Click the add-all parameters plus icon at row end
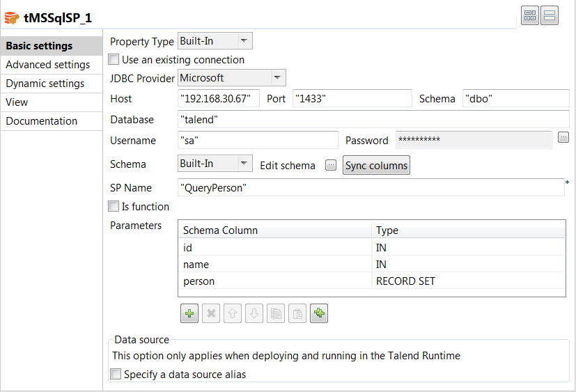 (x=319, y=313)
